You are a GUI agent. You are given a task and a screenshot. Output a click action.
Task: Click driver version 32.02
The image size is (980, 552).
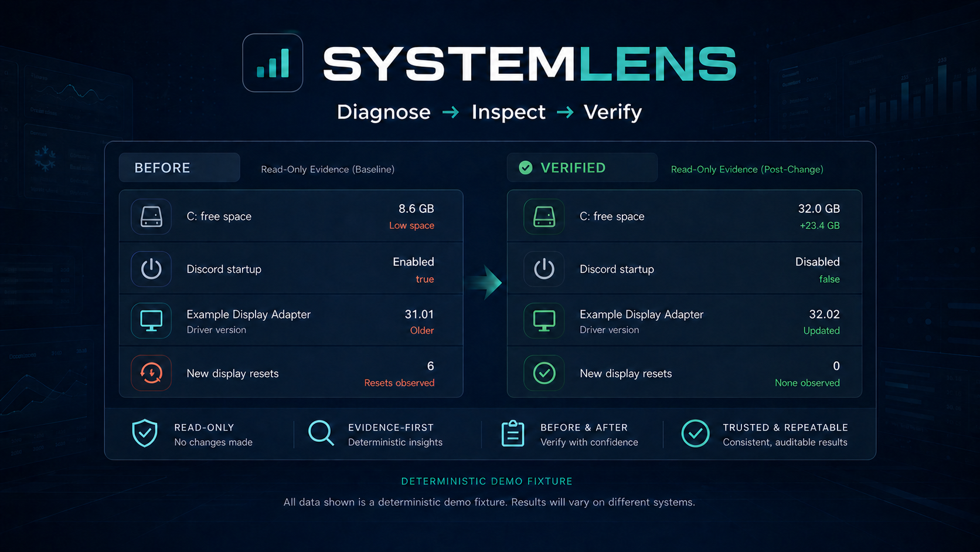coord(824,314)
